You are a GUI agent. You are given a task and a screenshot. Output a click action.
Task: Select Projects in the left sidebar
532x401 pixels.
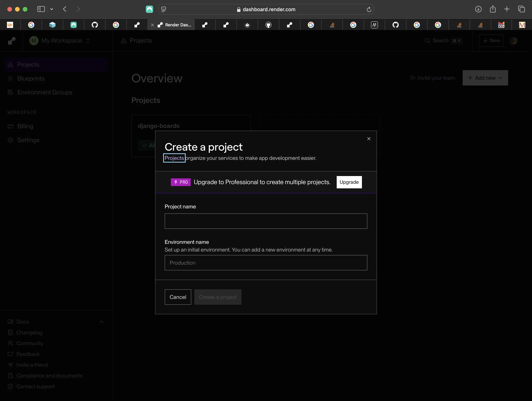(56, 65)
